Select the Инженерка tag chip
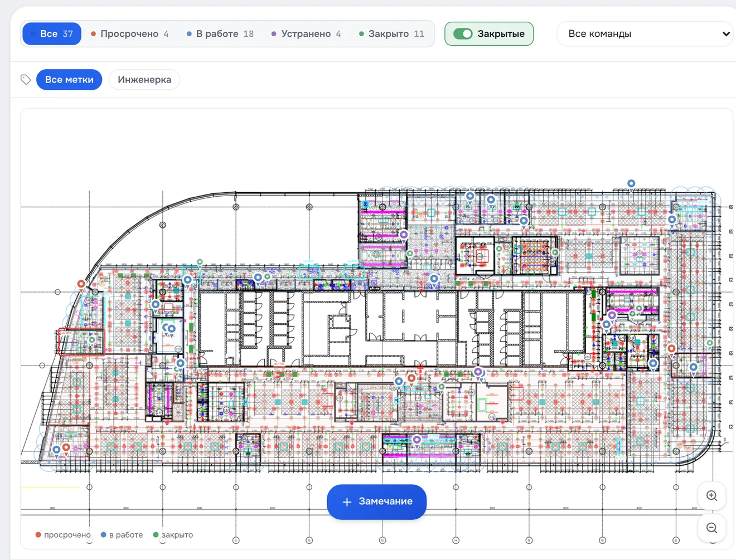 [x=144, y=80]
